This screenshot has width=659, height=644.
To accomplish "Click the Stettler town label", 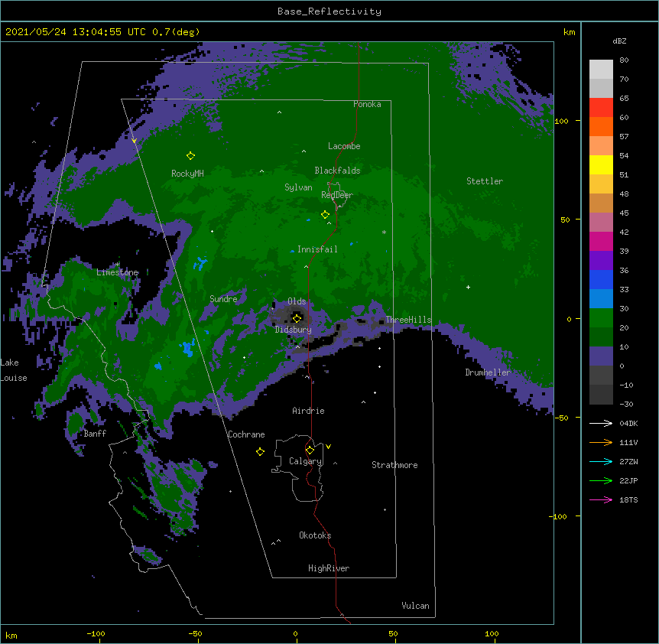I will click(x=485, y=181).
